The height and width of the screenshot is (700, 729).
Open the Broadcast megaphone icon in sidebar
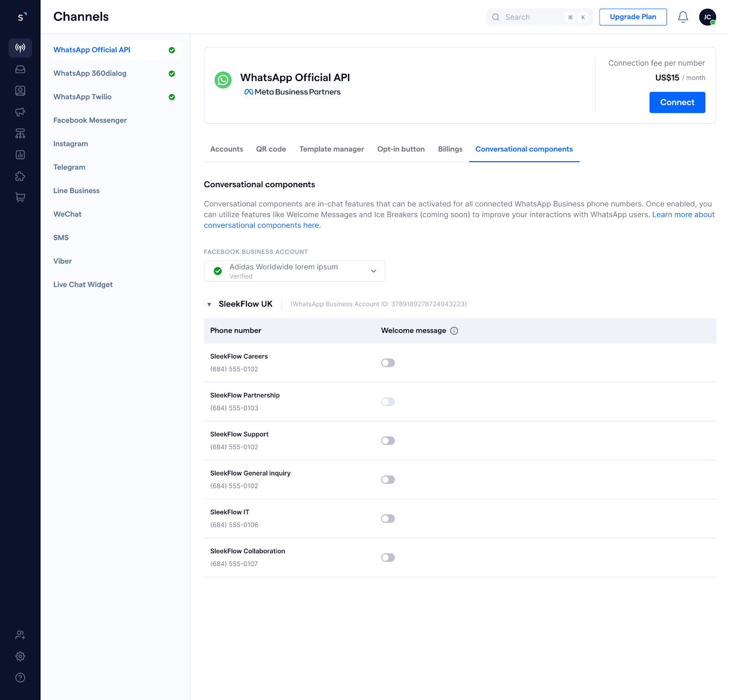pyautogui.click(x=20, y=112)
